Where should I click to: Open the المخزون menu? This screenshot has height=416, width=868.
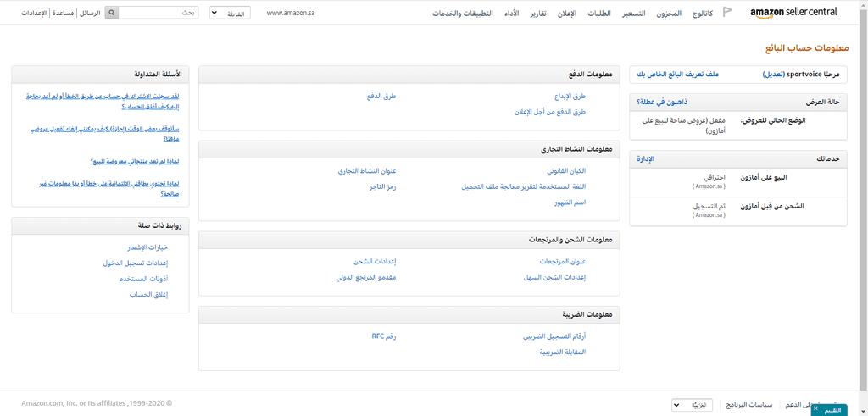pyautogui.click(x=670, y=13)
